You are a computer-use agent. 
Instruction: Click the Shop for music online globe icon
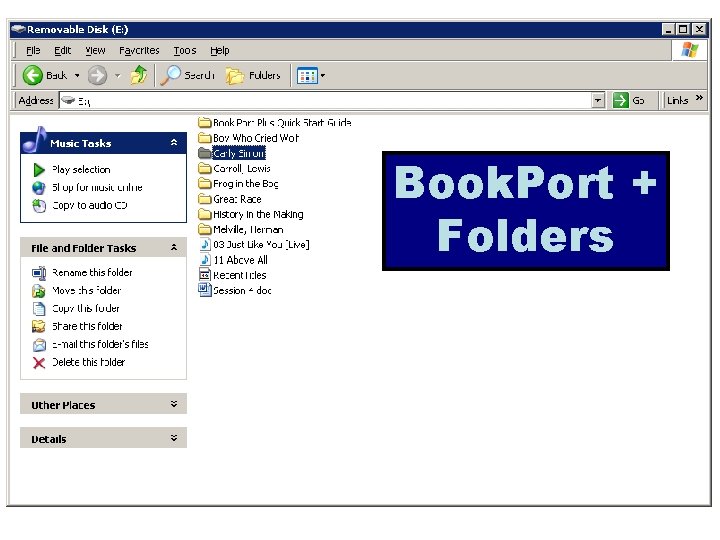[39, 188]
